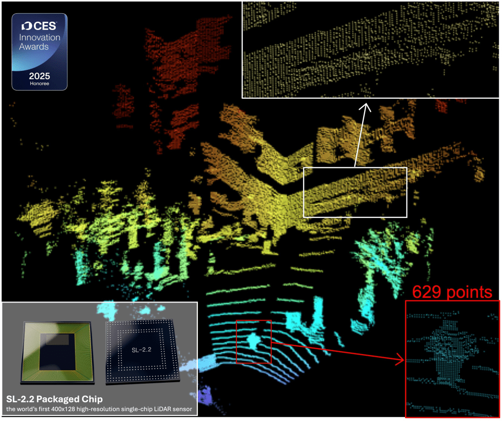
Task: Click the CES logo in the badge
Action: (39, 26)
